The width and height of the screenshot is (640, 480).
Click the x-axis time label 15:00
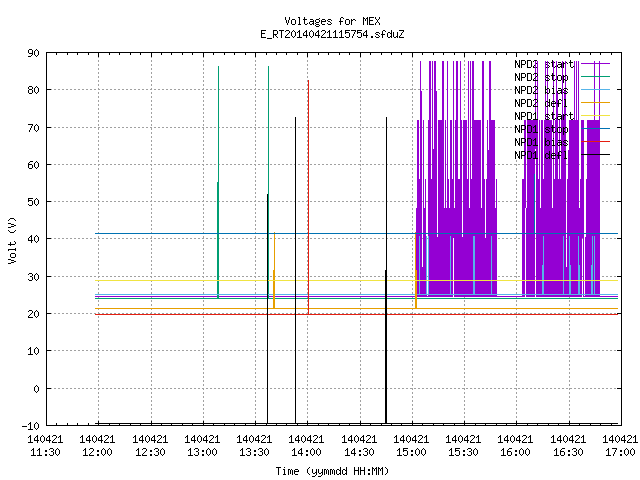(411, 453)
